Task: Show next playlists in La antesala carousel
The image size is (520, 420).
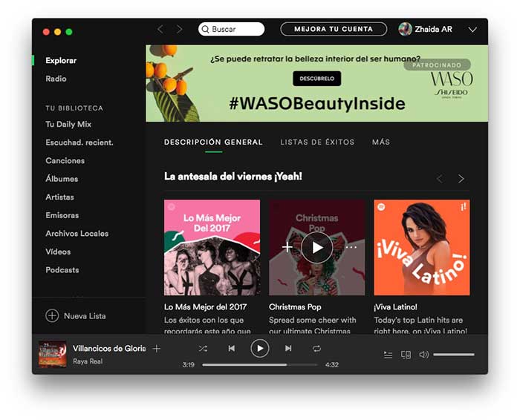Action: pyautogui.click(x=461, y=179)
